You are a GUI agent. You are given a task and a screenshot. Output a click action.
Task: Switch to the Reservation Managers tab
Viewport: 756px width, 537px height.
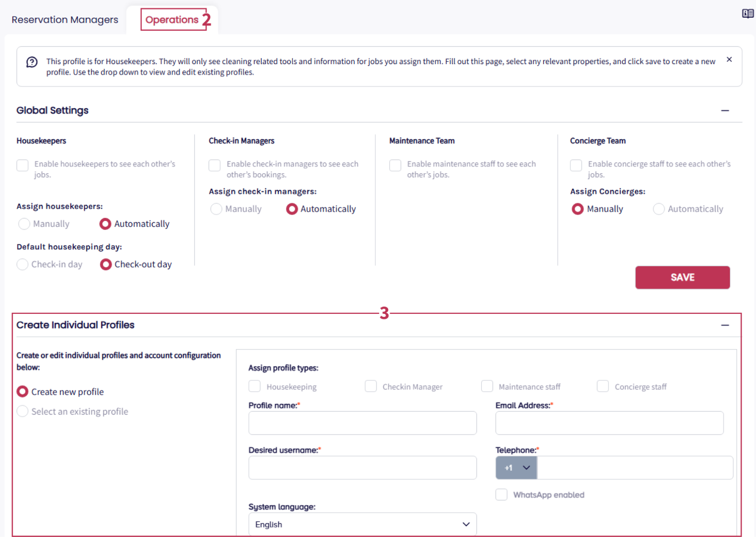[x=65, y=20]
